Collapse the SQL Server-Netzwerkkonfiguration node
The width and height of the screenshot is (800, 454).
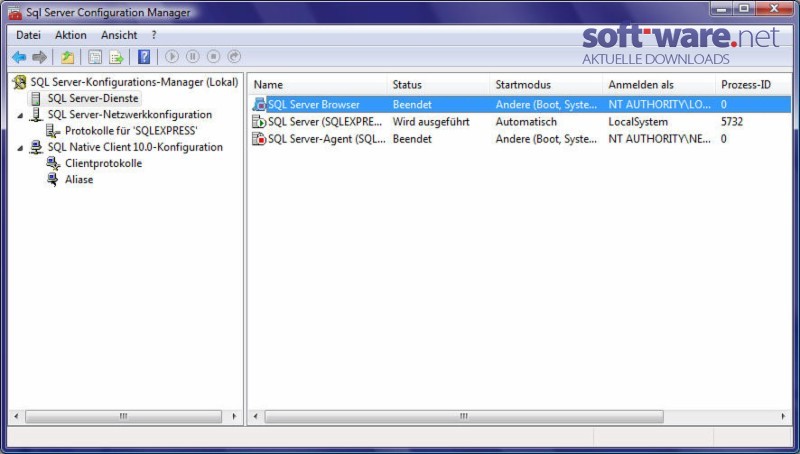point(20,116)
